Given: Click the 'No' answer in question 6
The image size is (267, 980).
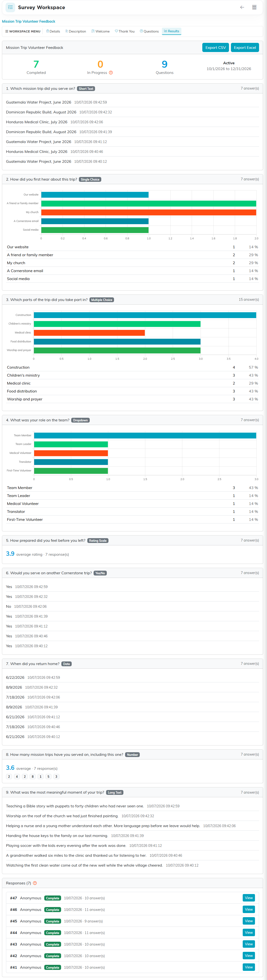Looking at the screenshot, I should [8, 606].
